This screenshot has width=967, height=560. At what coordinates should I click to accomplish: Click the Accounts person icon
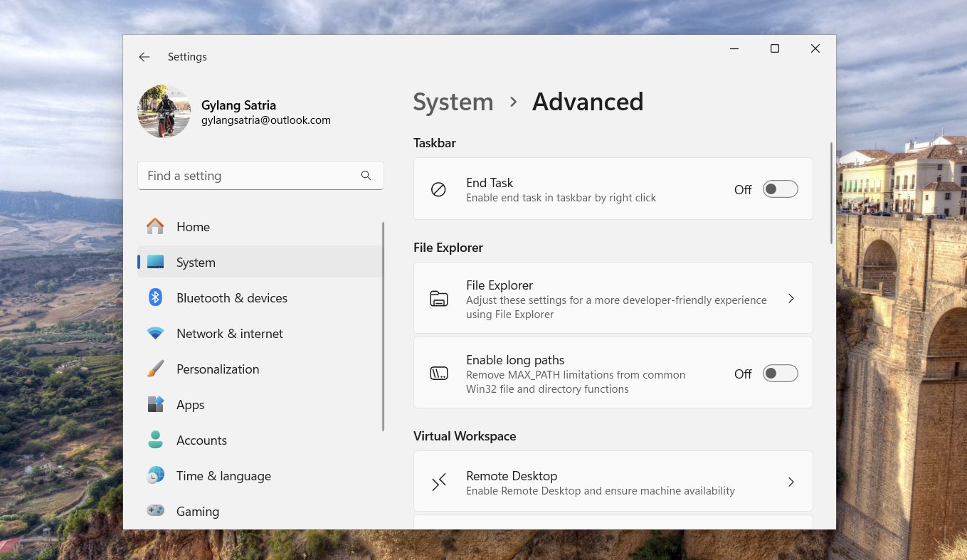[155, 440]
